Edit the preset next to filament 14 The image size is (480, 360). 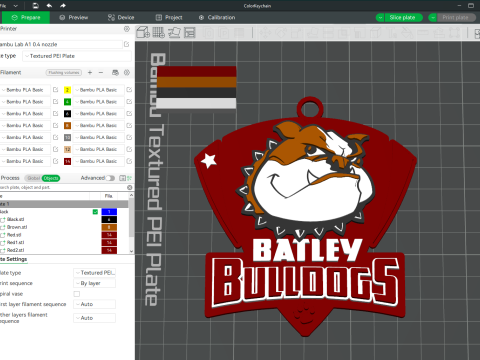[129, 161]
